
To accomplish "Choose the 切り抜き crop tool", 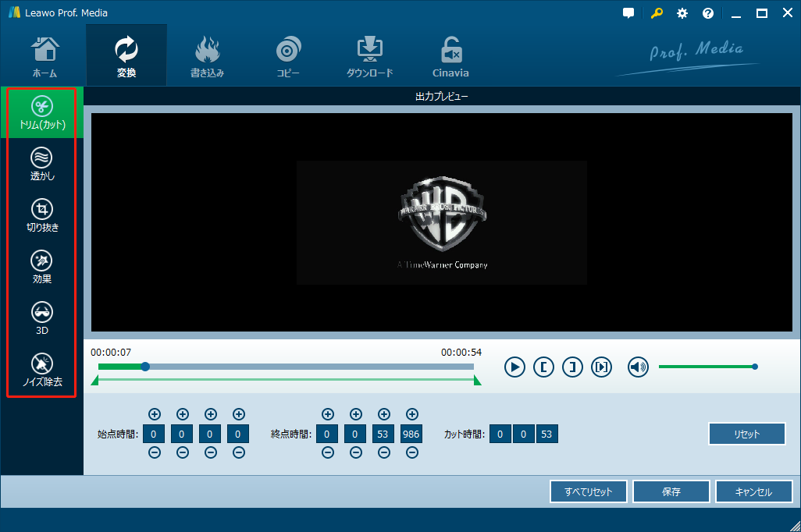I will [42, 216].
